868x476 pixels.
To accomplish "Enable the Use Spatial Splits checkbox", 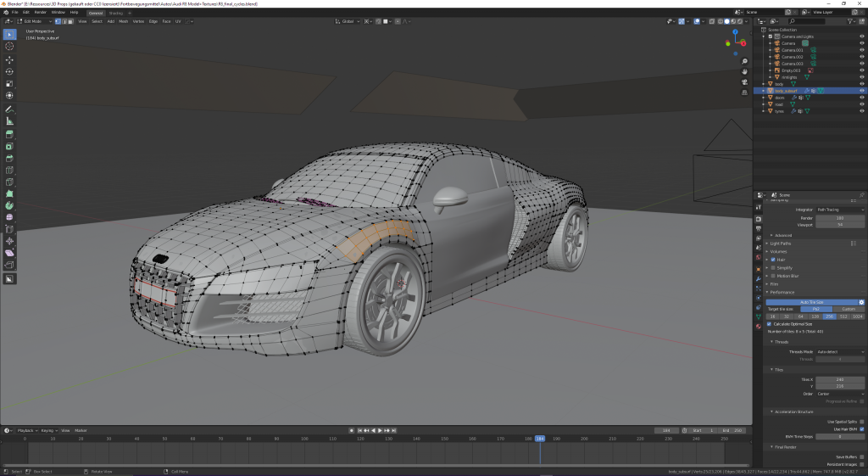I will tap(862, 421).
